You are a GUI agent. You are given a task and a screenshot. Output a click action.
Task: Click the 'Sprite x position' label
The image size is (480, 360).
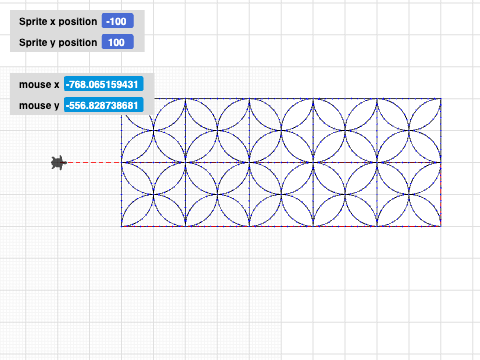(x=58, y=22)
